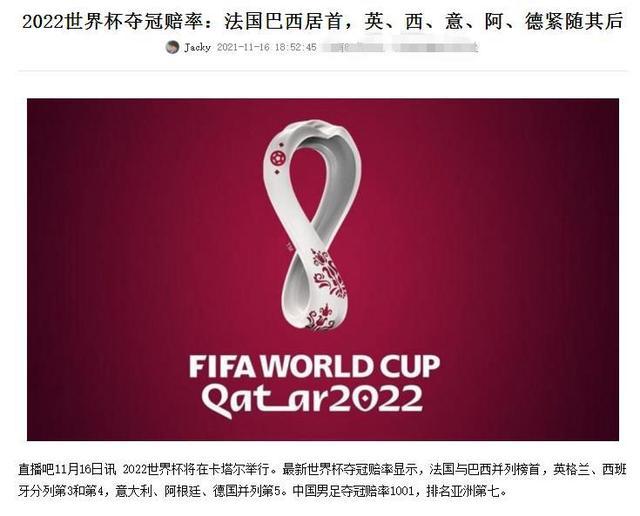Click the timestamp 2021-11-16 18:52:45
Image resolution: width=640 pixels, height=516 pixels.
pos(267,47)
